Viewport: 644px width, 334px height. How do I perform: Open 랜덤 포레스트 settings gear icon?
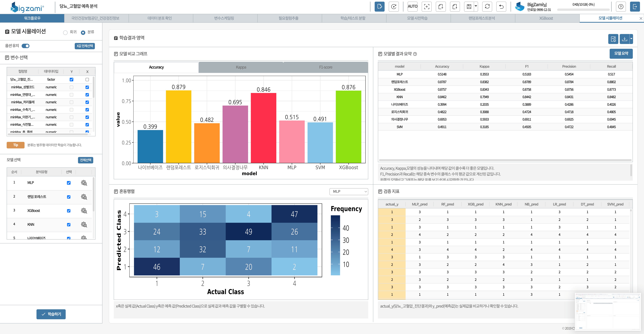[84, 197]
